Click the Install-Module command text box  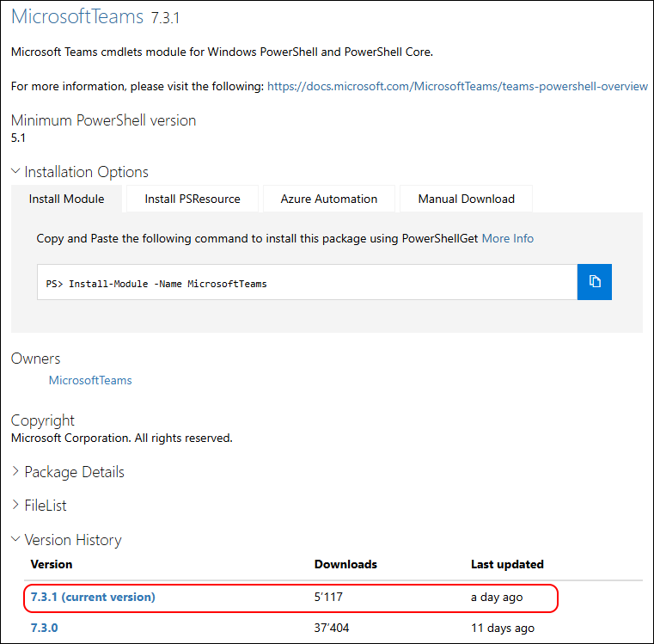pos(307,282)
